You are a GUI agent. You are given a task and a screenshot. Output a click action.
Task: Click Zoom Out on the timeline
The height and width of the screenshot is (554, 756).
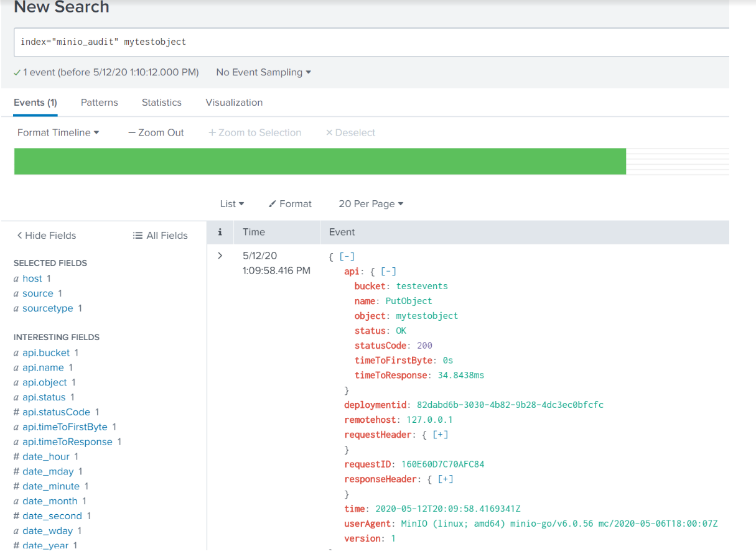point(156,132)
